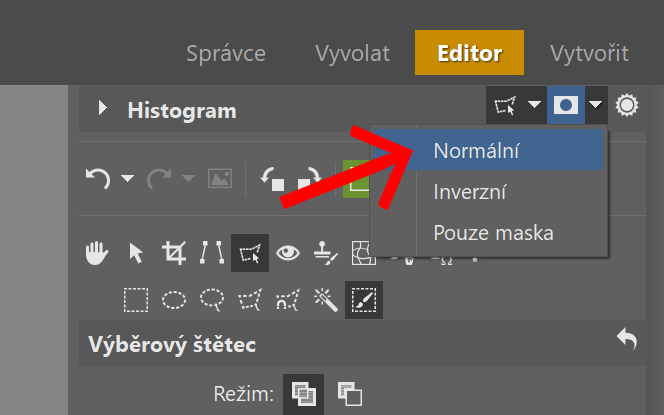Activate the Selection brush tool
Screen dimensions: 664x415
[364, 300]
